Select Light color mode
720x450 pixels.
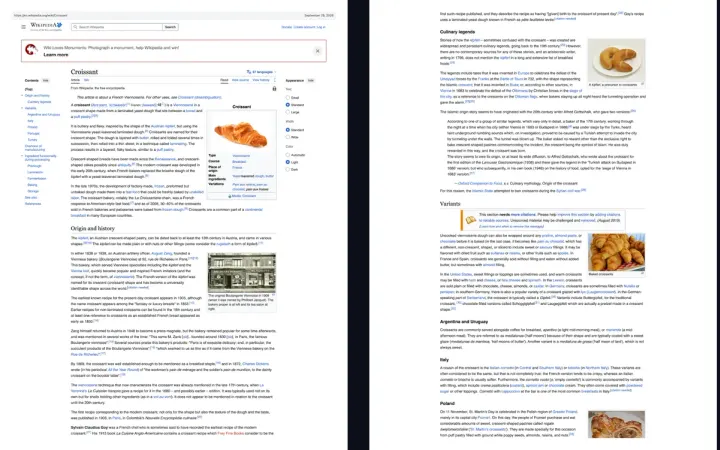pyautogui.click(x=287, y=162)
